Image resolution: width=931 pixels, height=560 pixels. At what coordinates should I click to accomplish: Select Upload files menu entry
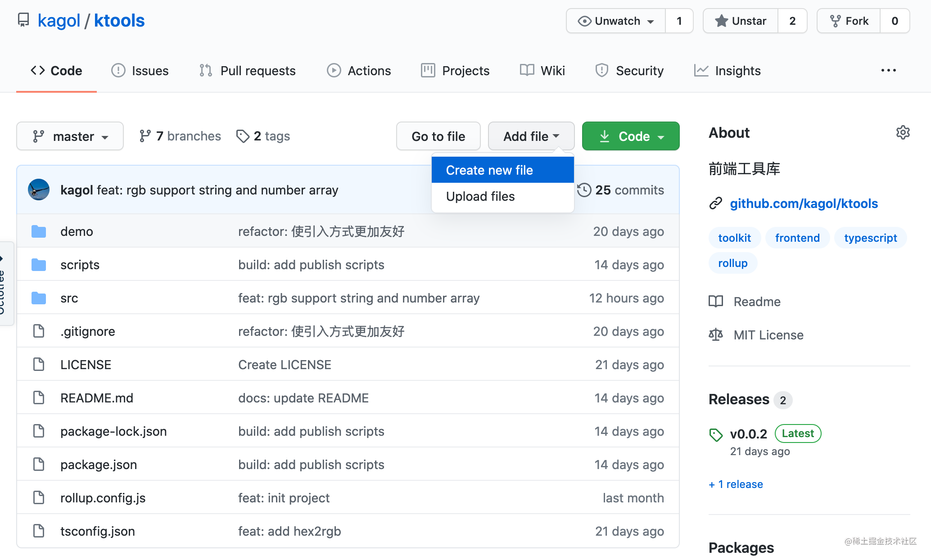point(503,196)
